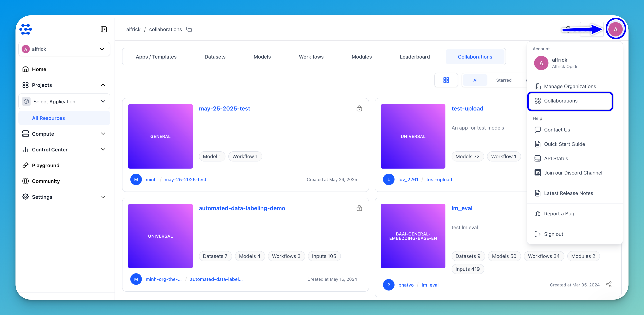Collapse the sidebar with the panel icon

pyautogui.click(x=103, y=29)
